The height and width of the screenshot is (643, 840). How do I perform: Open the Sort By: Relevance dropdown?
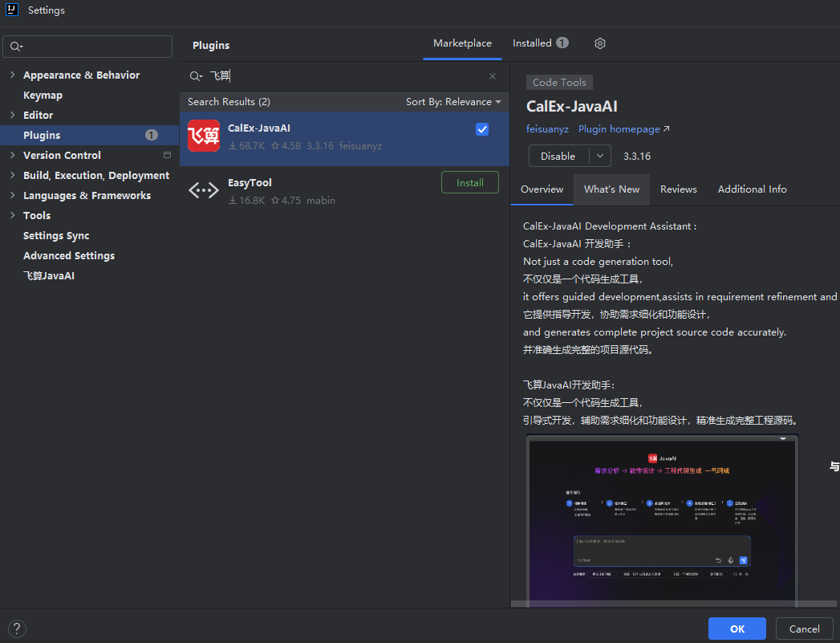[453, 102]
